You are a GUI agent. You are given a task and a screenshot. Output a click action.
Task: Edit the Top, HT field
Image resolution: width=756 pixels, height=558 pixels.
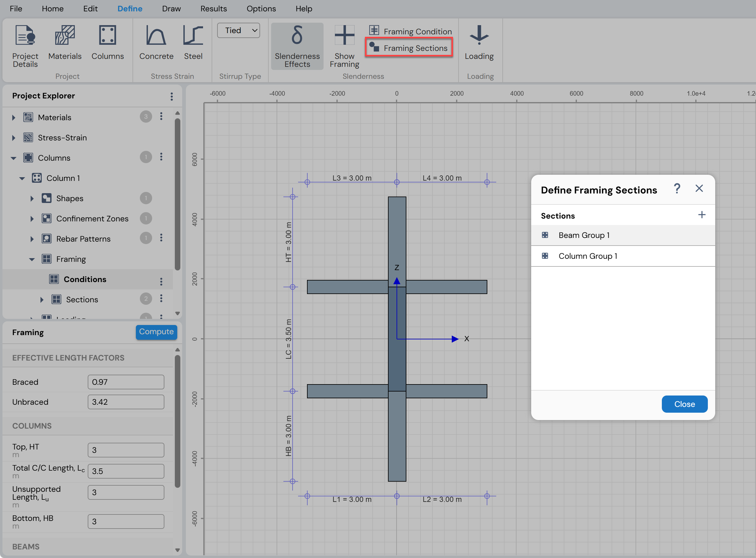[126, 450]
